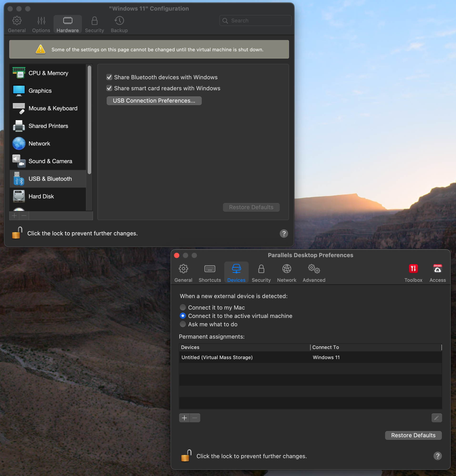Select Ask me what to do
Viewport: 456px width, 476px height.
183,324
